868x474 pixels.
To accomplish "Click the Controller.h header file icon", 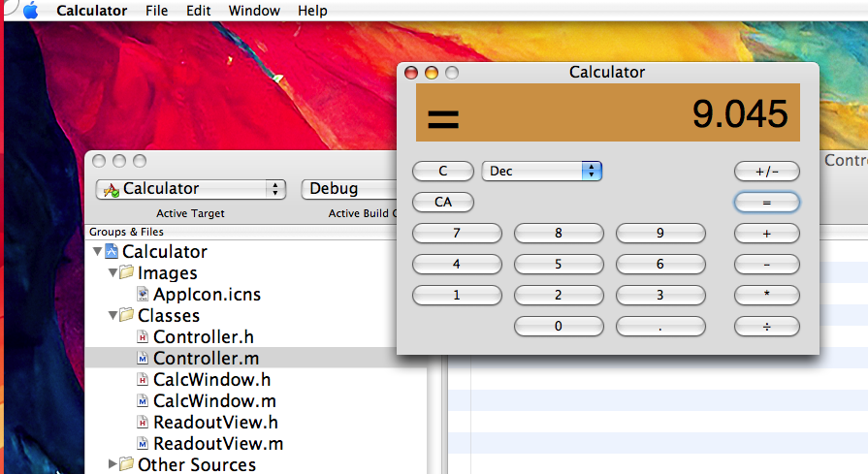I will tap(143, 336).
